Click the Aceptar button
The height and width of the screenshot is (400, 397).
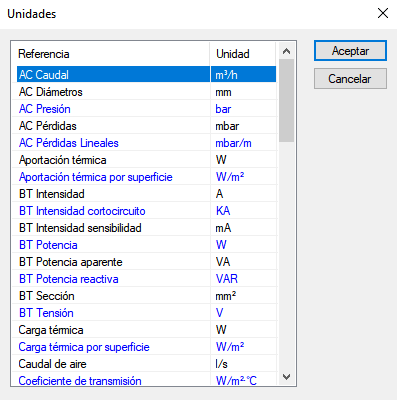pos(350,51)
